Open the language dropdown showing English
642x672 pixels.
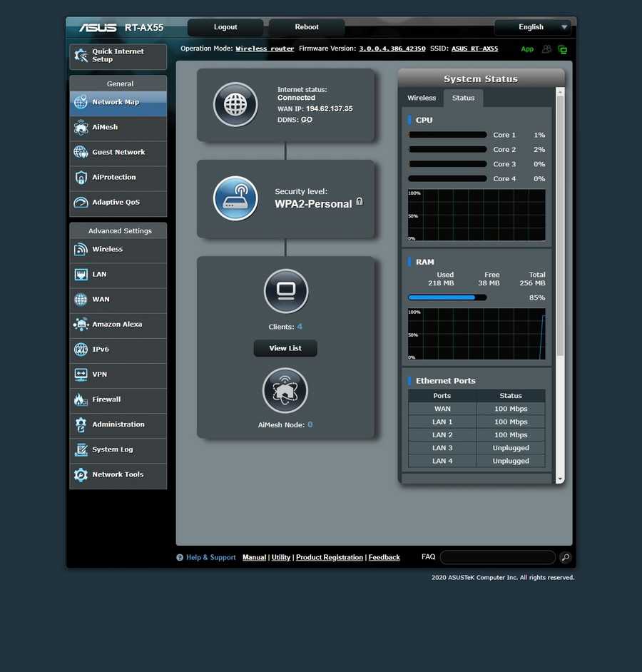[533, 27]
